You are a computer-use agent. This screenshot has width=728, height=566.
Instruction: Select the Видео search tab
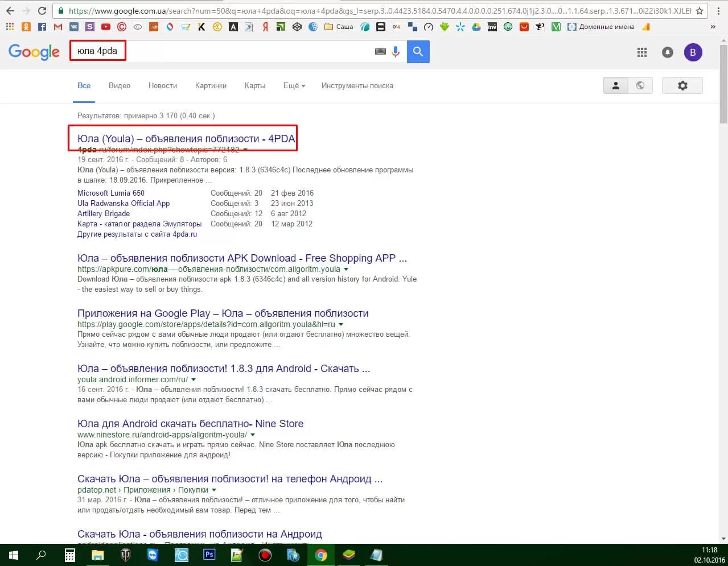(120, 85)
